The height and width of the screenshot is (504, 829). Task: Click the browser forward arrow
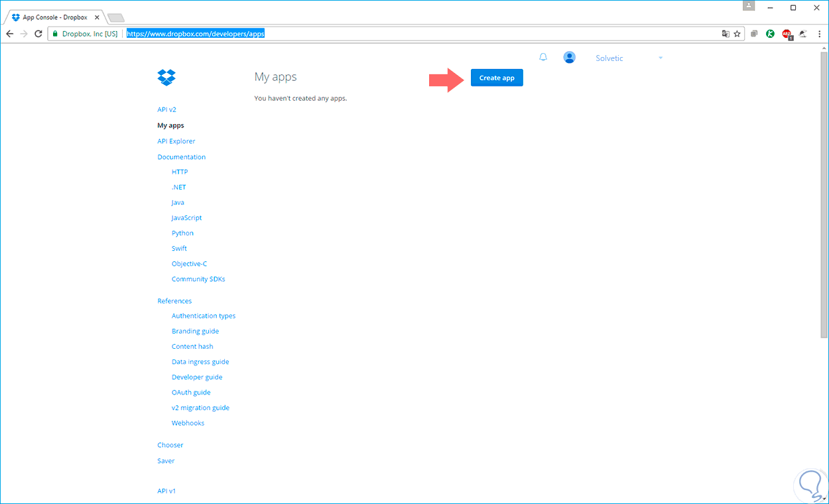click(x=25, y=33)
